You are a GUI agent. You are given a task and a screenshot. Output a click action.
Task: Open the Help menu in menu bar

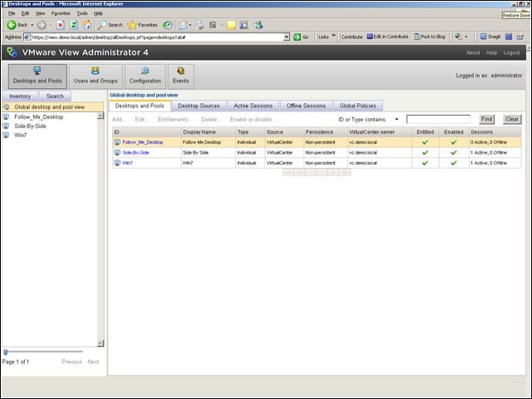tap(98, 13)
